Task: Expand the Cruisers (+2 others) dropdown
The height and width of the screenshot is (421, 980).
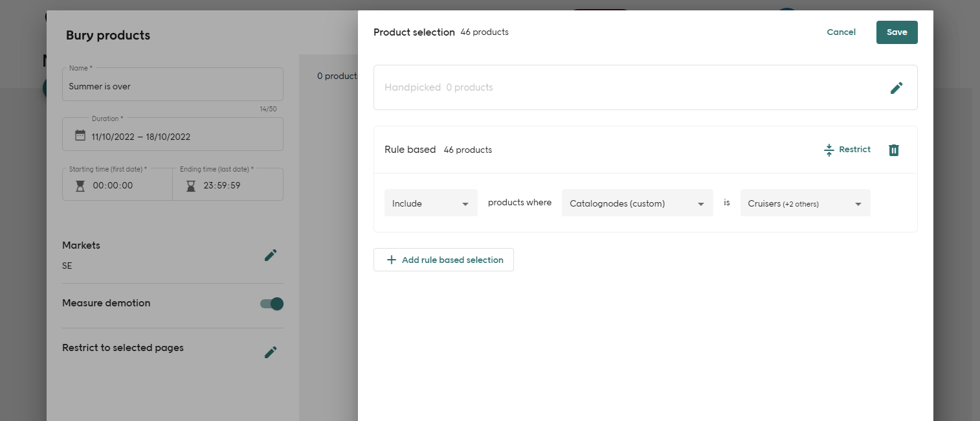Action: click(x=805, y=203)
